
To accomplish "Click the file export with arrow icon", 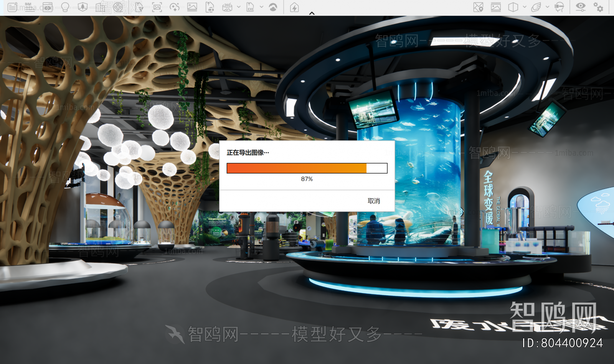I will coord(139,7).
